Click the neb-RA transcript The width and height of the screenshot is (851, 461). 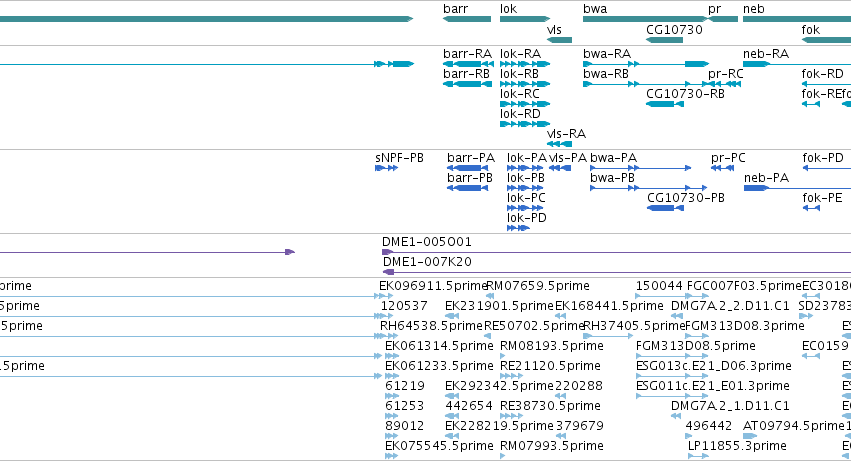click(797, 64)
